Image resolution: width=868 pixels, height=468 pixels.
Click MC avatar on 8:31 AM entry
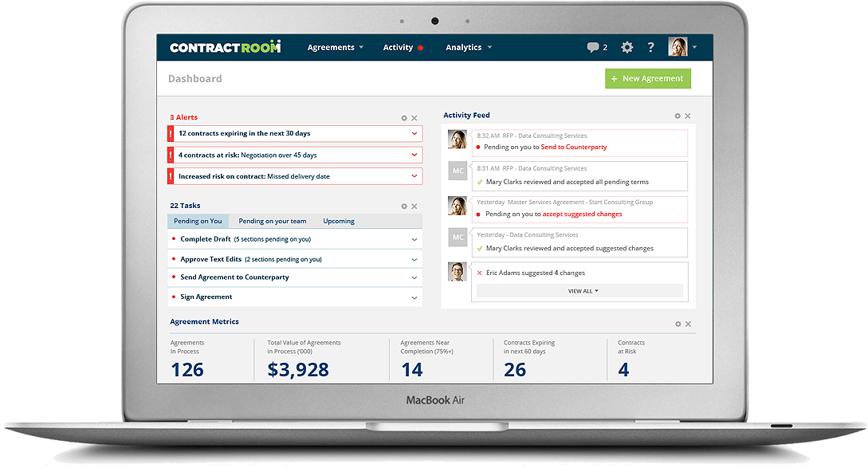coord(458,171)
